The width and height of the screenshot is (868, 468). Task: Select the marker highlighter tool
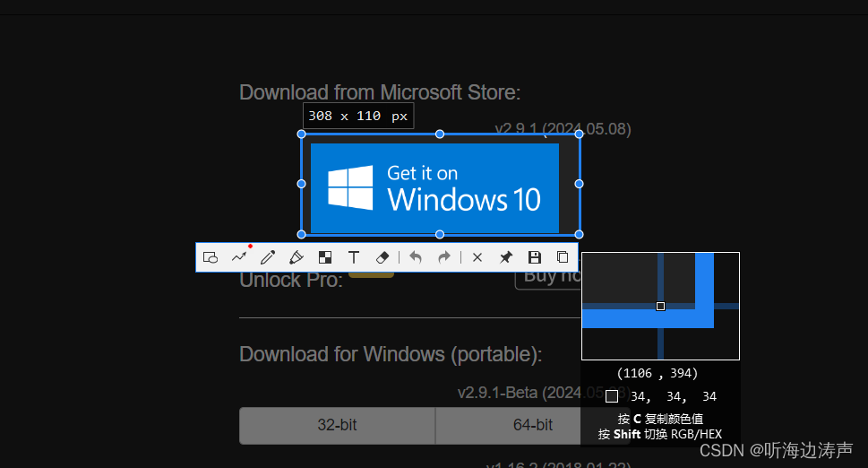(296, 257)
